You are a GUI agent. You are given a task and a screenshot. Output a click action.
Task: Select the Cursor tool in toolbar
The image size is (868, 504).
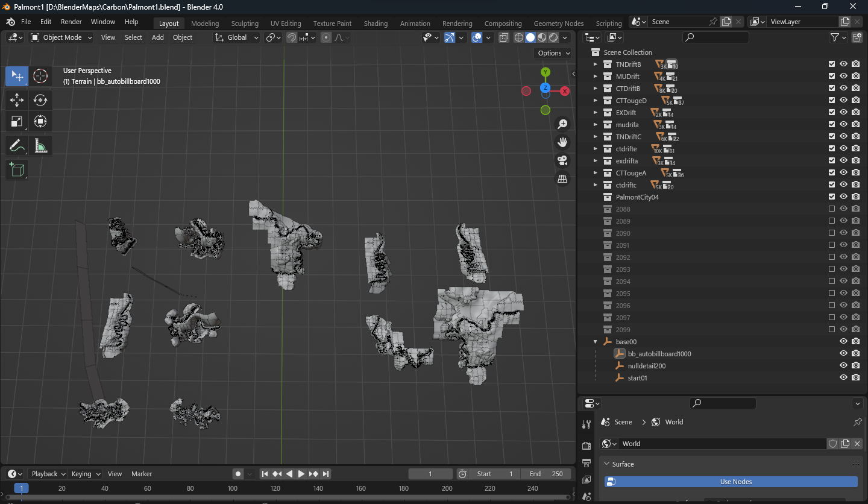[x=40, y=76]
